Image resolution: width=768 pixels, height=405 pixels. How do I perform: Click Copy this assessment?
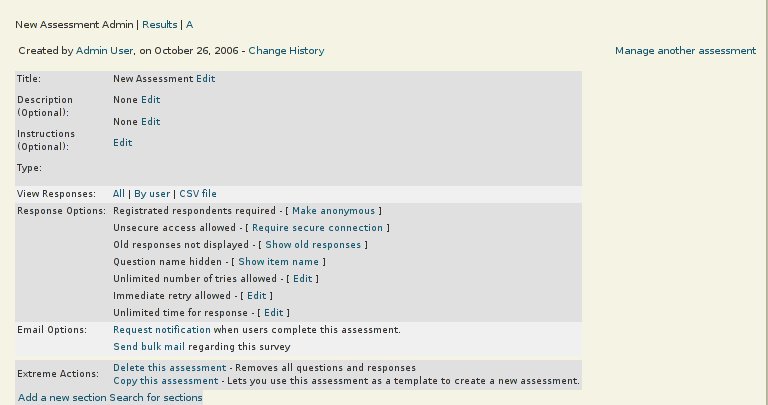pos(166,381)
